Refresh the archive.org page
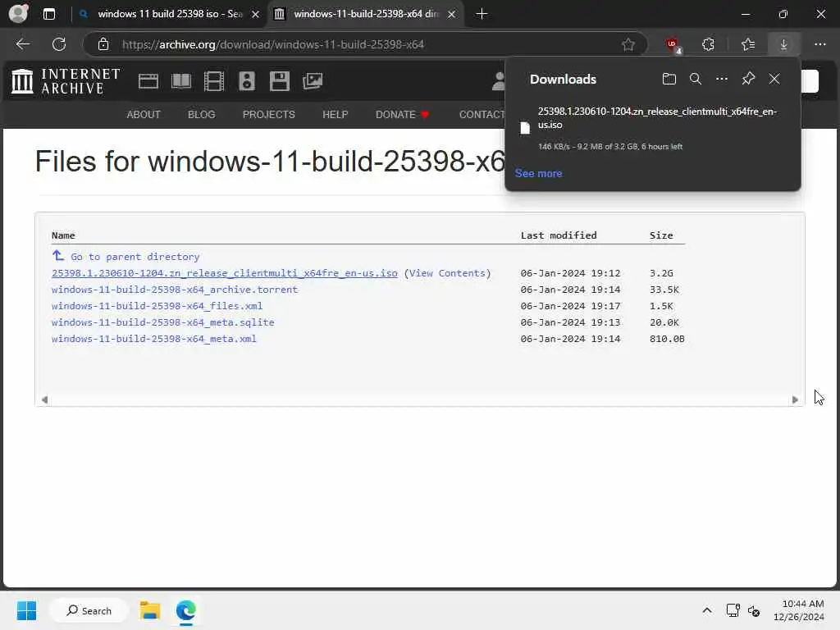 pyautogui.click(x=59, y=44)
